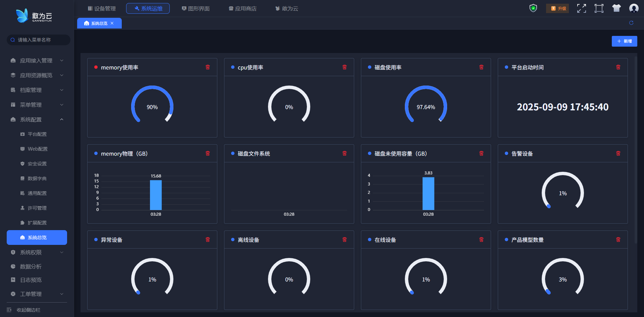Screen dimensions: 644x317
Task: Delete the 告警设备 card
Action: pos(618,153)
